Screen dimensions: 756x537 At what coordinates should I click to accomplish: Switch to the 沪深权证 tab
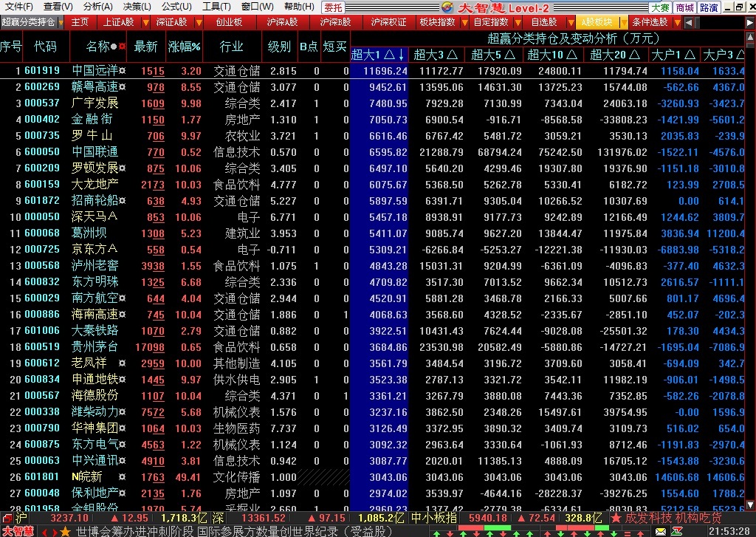pyautogui.click(x=388, y=23)
